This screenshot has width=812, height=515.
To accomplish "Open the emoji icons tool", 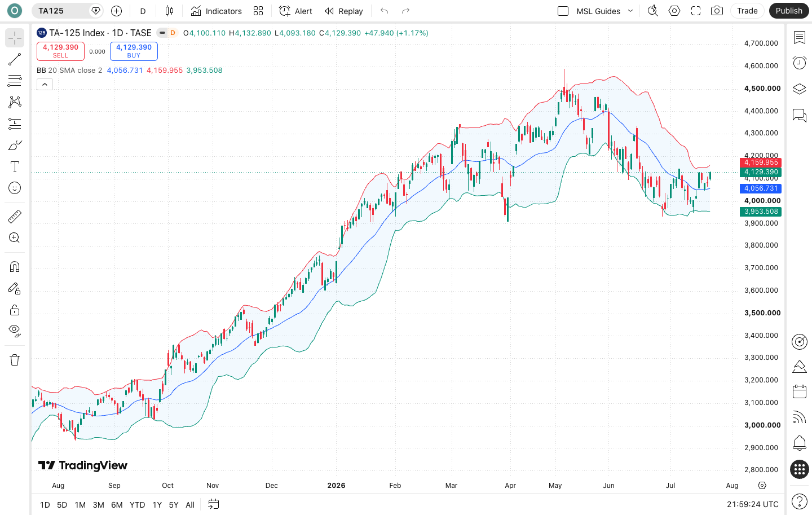I will (x=15, y=188).
